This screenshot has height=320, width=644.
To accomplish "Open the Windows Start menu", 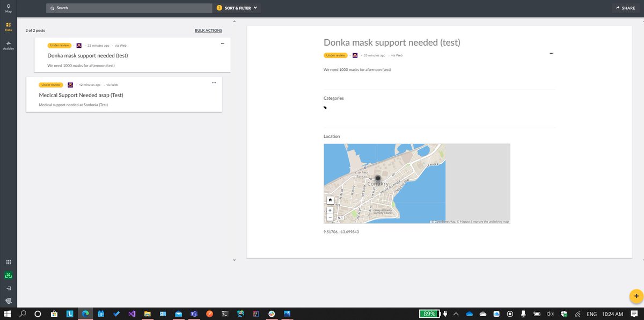I will click(x=8, y=314).
